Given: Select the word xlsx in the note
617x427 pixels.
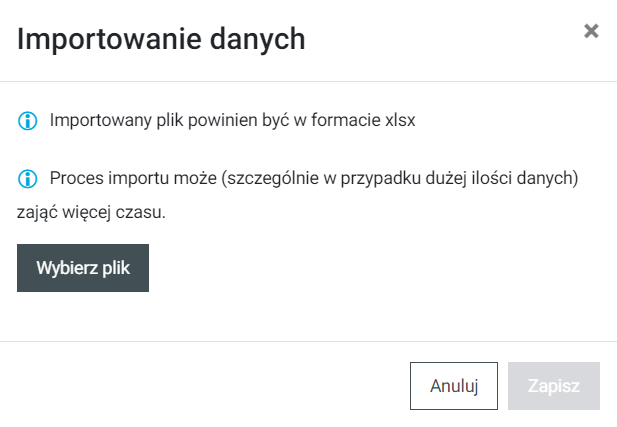Looking at the screenshot, I should point(399,122).
